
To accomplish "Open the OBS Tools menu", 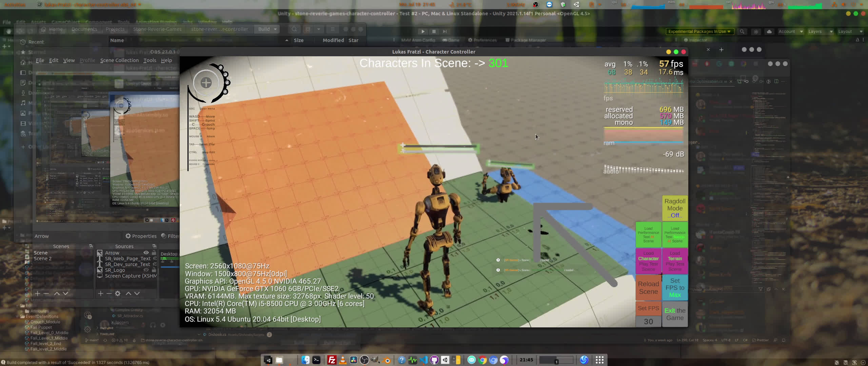I will (x=150, y=60).
